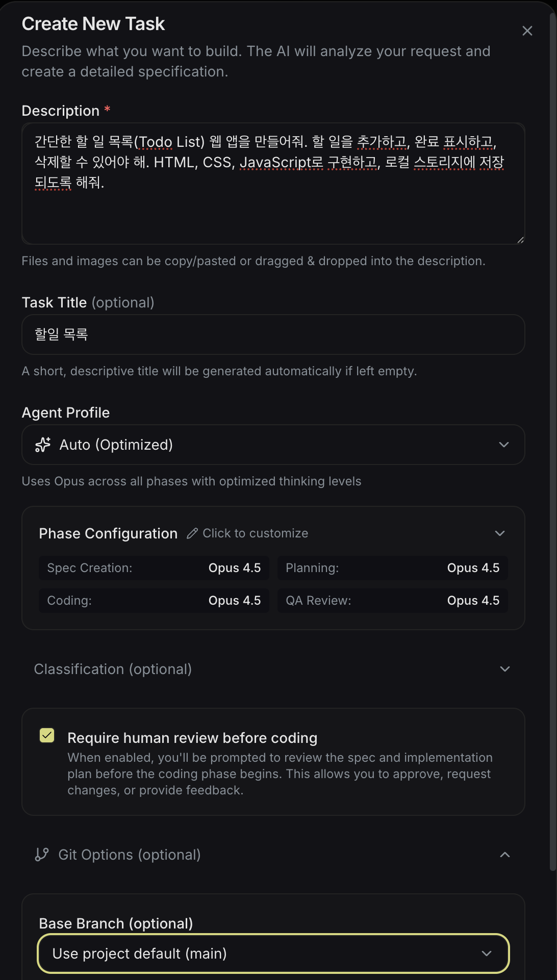Open the Agent Profile dropdown
557x980 pixels.
tap(273, 445)
